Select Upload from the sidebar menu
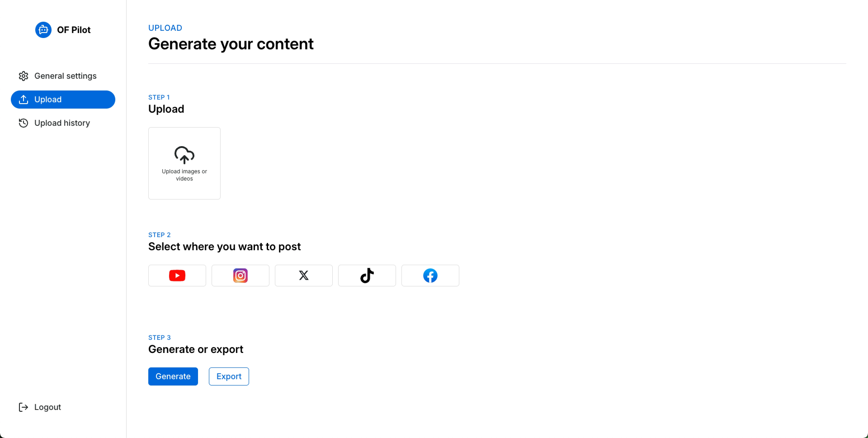 (63, 100)
